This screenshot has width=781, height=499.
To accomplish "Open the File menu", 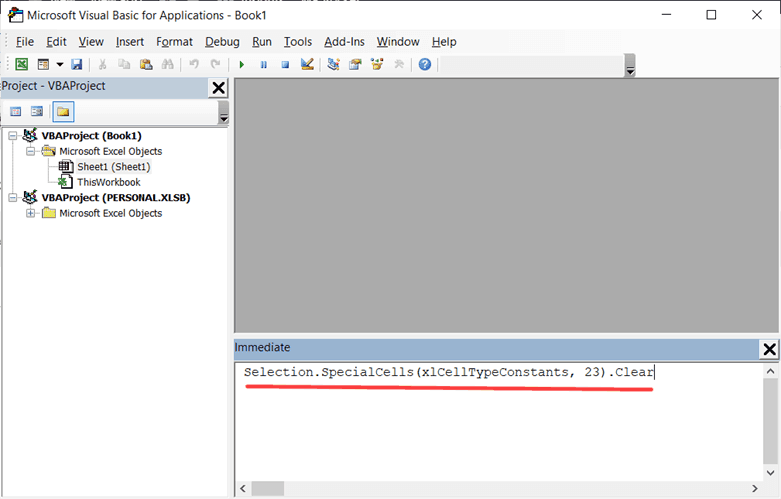I will coord(25,42).
